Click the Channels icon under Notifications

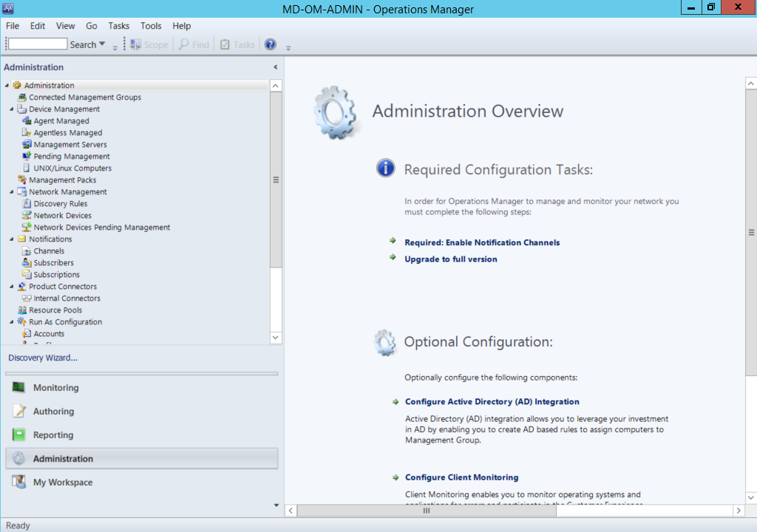27,250
